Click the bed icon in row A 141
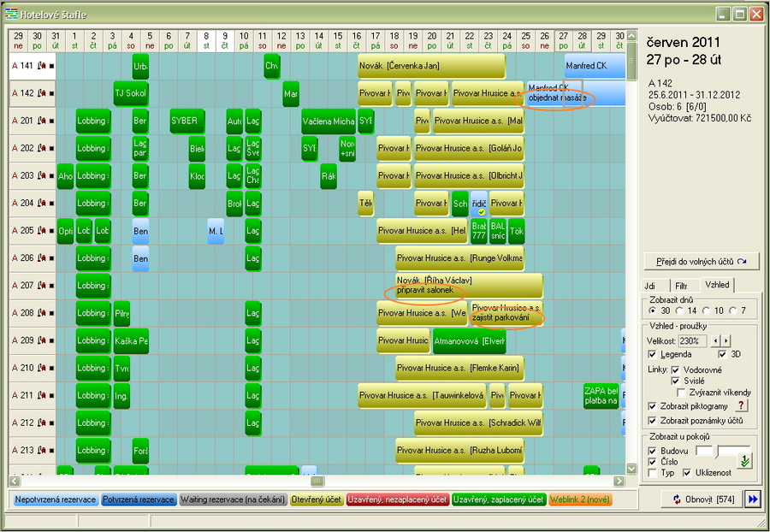Screen dimensions: 770x532 tap(41, 66)
